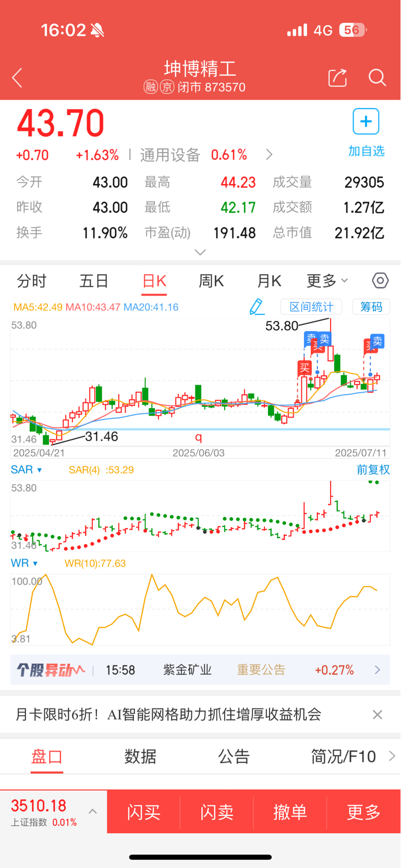Tap the 闪卖 quick sell button
Screen dimensions: 401x868
tap(217, 811)
